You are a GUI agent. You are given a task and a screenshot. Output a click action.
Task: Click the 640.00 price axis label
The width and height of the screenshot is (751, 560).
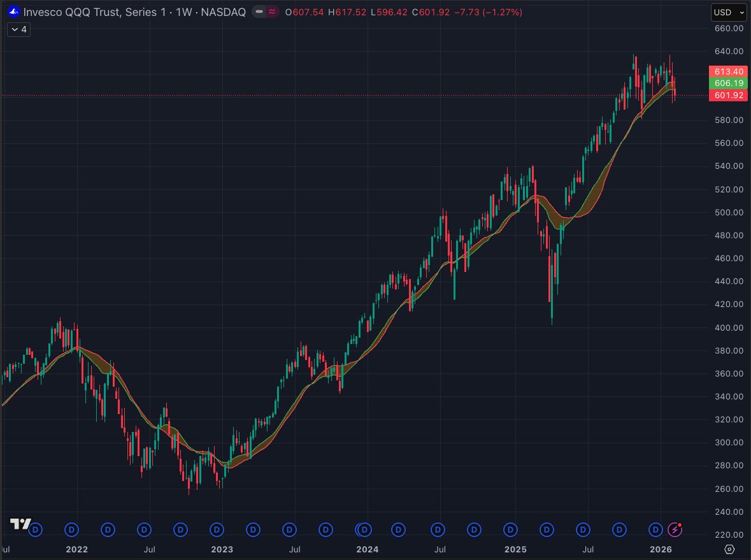tap(729, 51)
